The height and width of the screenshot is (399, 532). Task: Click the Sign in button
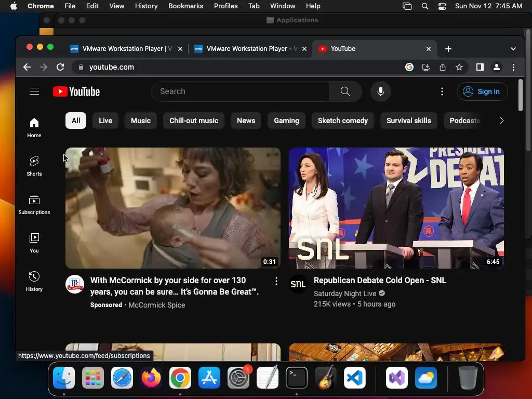pos(482,91)
